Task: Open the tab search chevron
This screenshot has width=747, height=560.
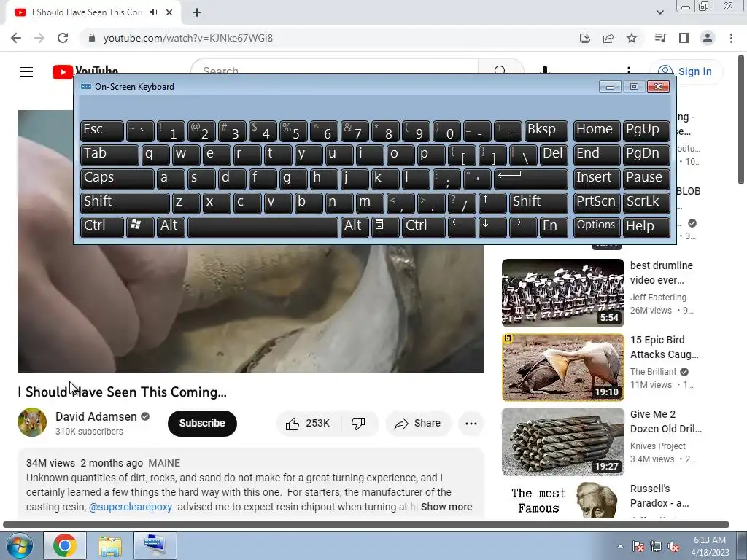Action: tap(660, 12)
